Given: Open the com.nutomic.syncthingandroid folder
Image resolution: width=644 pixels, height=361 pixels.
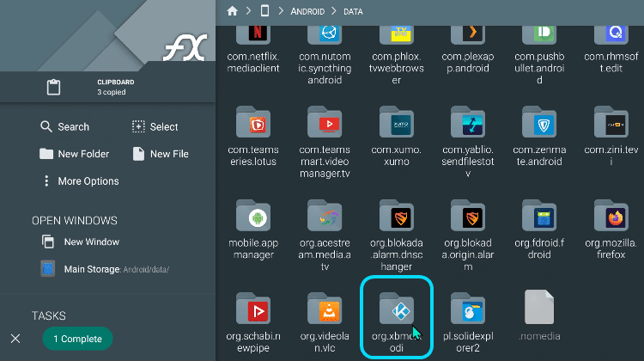Looking at the screenshot, I should coord(325,55).
